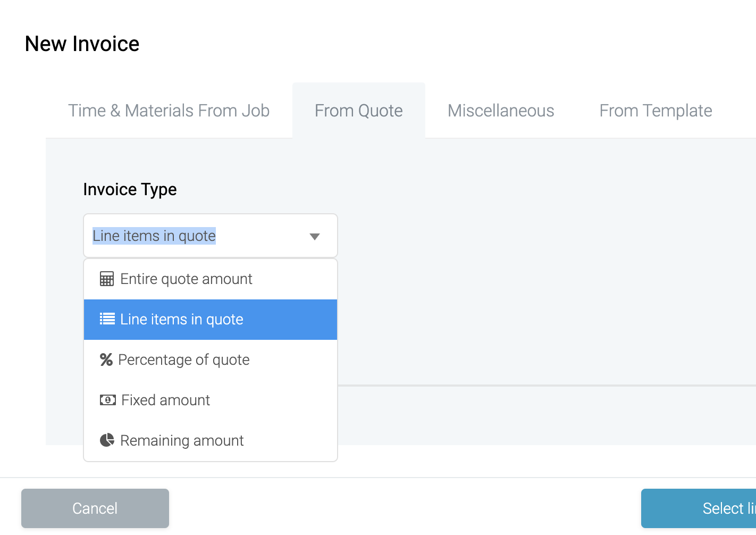Image resolution: width=756 pixels, height=535 pixels.
Task: Click the From Quote tab
Action: (x=358, y=111)
